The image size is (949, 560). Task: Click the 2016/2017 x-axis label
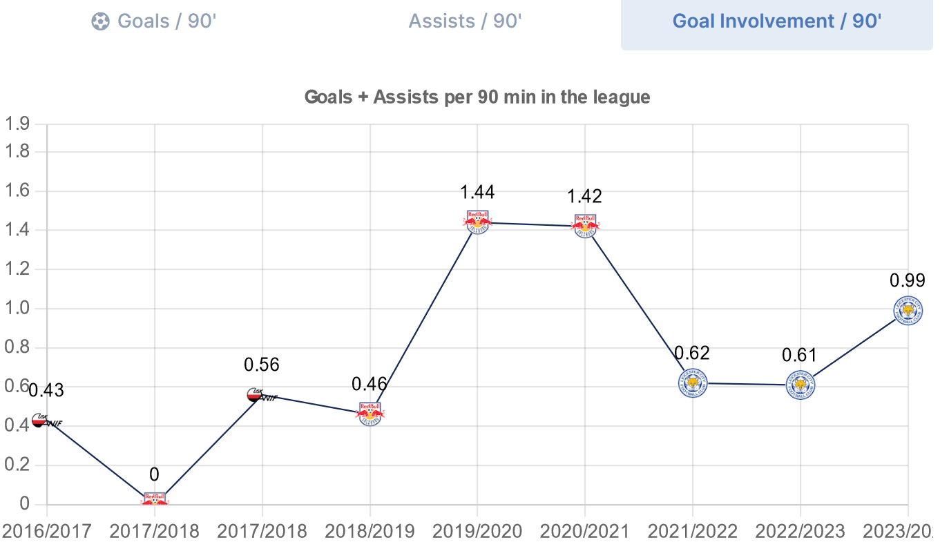[x=47, y=532]
